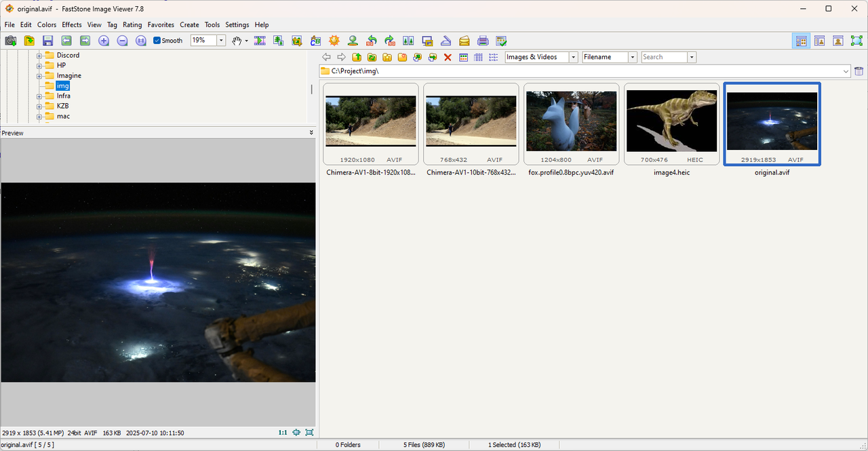
Task: Click the Refresh folder icon
Action: pos(372,58)
